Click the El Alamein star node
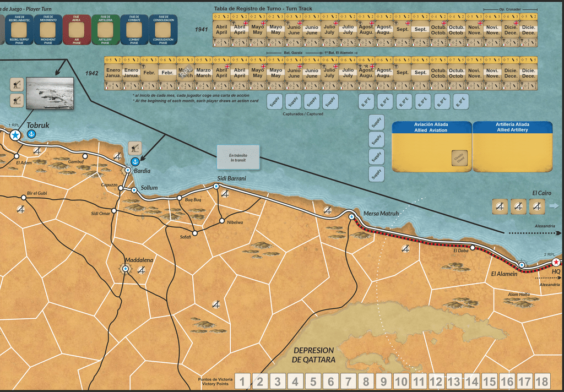This screenshot has width=564, height=392. point(522,265)
